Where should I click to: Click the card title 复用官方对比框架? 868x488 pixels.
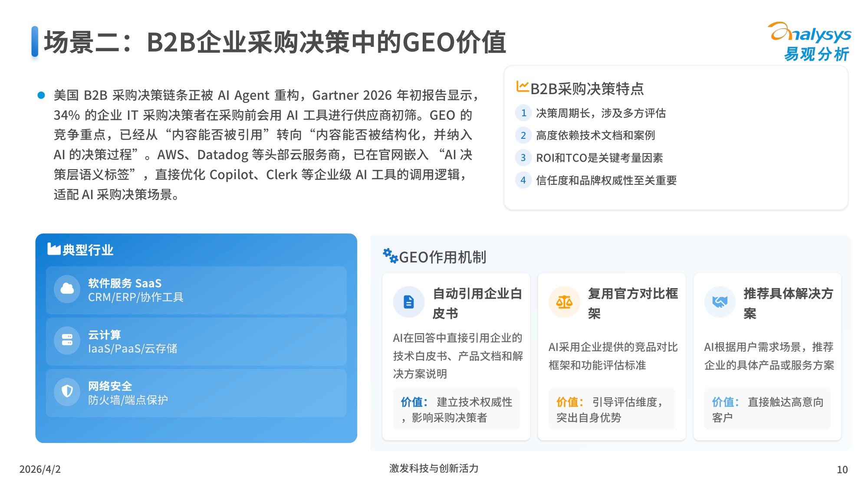point(633,303)
